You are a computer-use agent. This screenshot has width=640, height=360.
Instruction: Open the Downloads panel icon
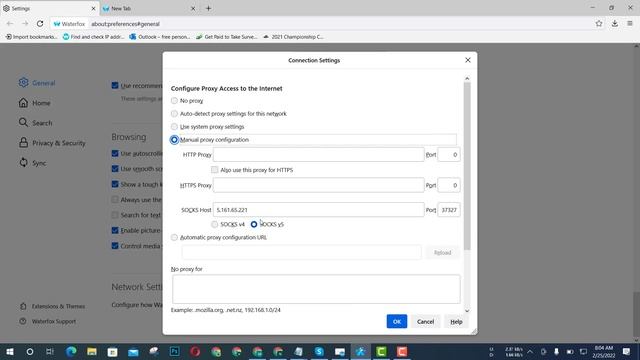pyautogui.click(x=615, y=24)
